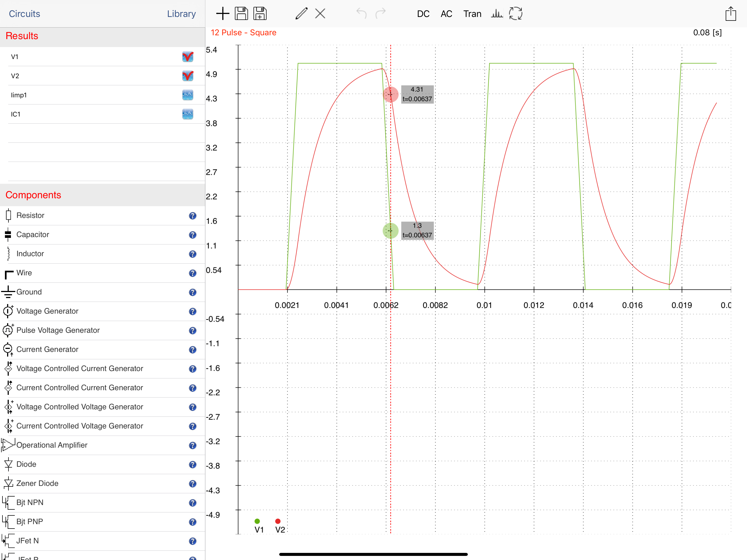Select the Pulse Voltage Generator component
This screenshot has width=747, height=560.
[102, 330]
